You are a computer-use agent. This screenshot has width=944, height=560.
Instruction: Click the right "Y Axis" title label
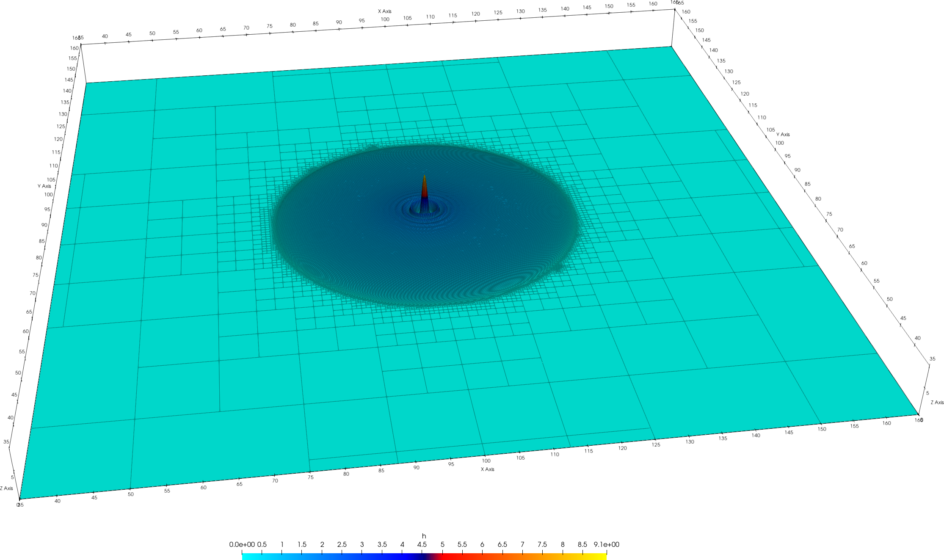(x=783, y=134)
